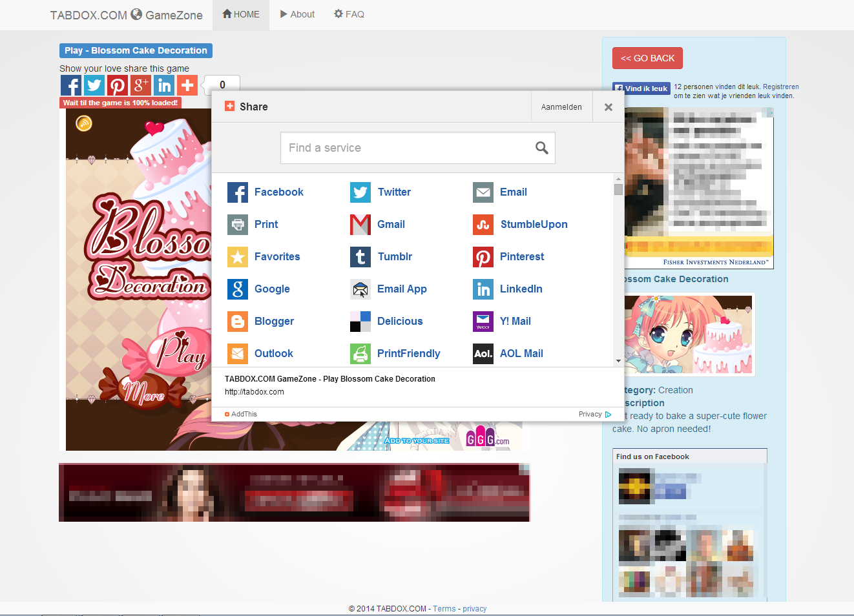
Task: Click Aanmelden in the Share dialog
Action: (x=561, y=107)
